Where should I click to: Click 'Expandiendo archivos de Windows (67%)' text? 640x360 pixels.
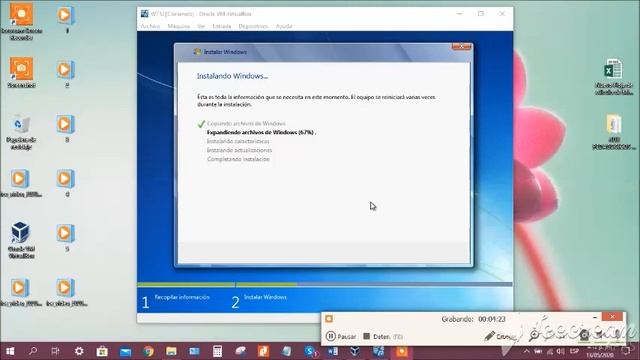coord(261,132)
